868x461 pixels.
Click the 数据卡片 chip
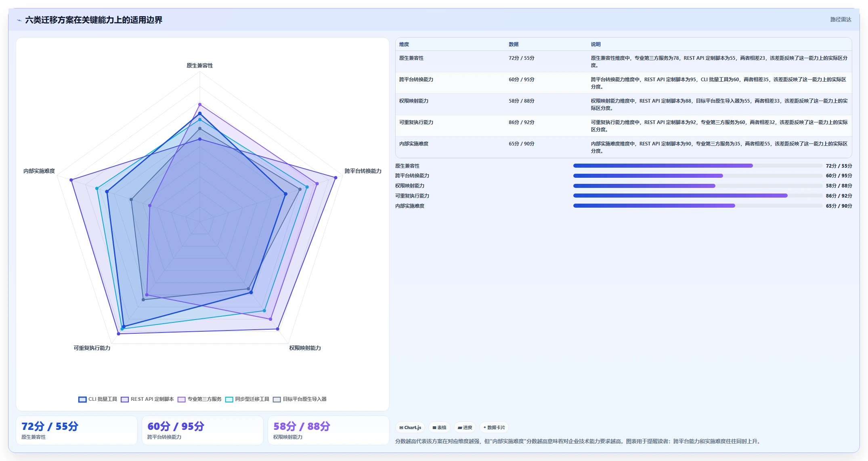tap(494, 427)
